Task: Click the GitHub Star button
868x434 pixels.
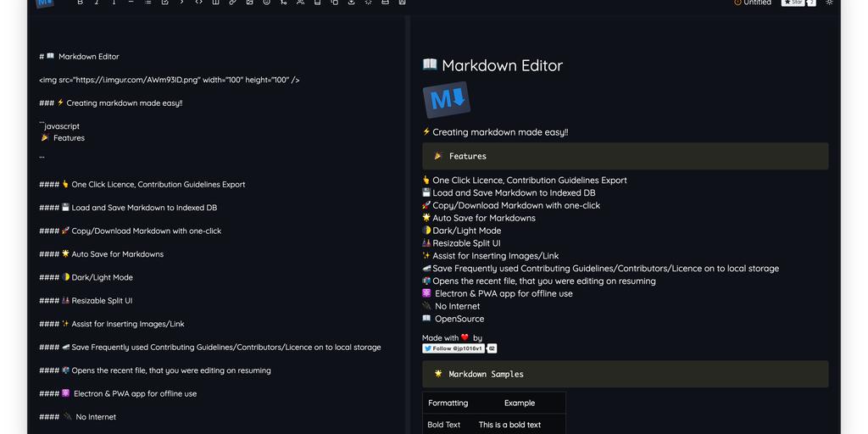Action: click(x=793, y=3)
